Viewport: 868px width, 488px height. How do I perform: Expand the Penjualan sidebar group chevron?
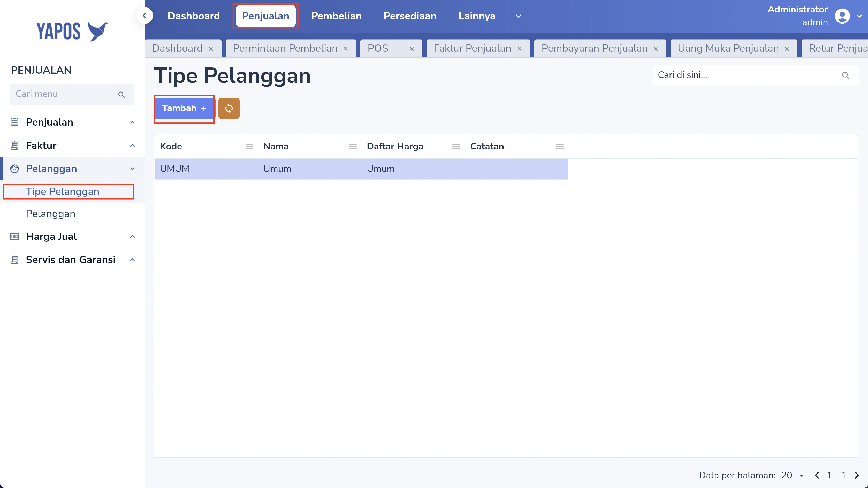[132, 122]
